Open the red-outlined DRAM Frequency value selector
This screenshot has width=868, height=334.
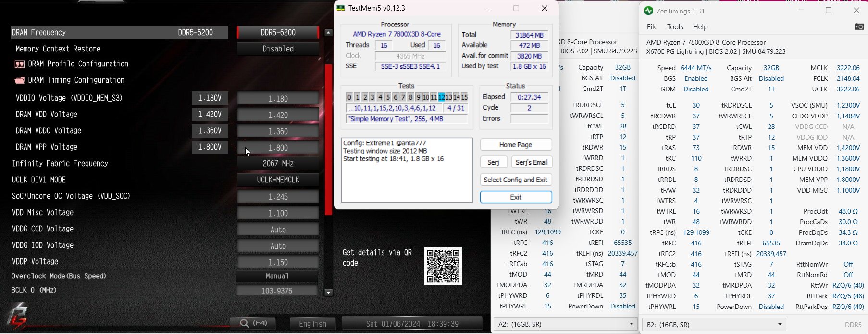(278, 33)
